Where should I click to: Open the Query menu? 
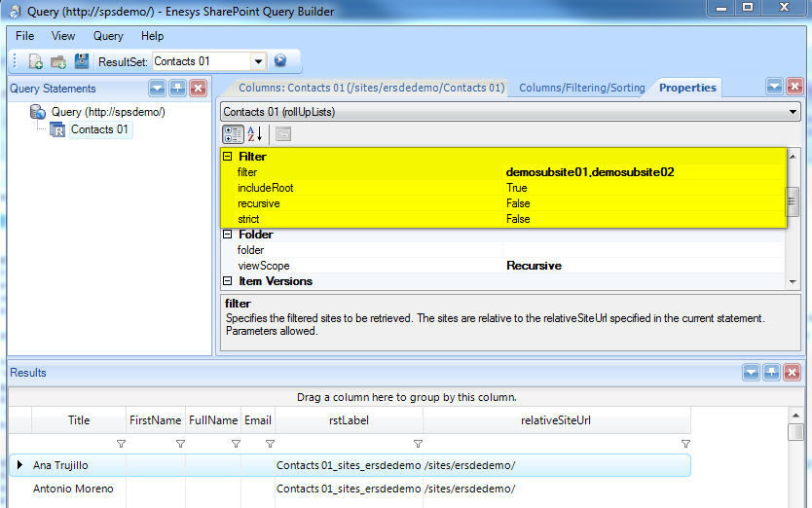(x=108, y=36)
